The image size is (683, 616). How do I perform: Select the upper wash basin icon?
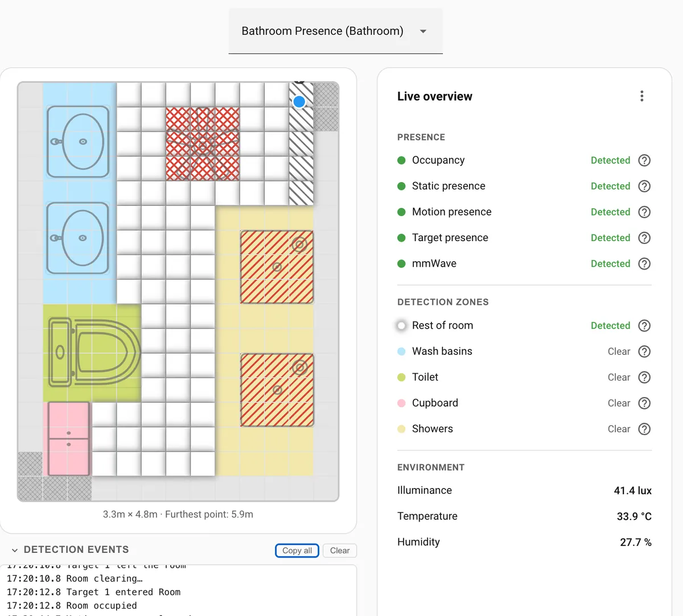click(x=78, y=142)
